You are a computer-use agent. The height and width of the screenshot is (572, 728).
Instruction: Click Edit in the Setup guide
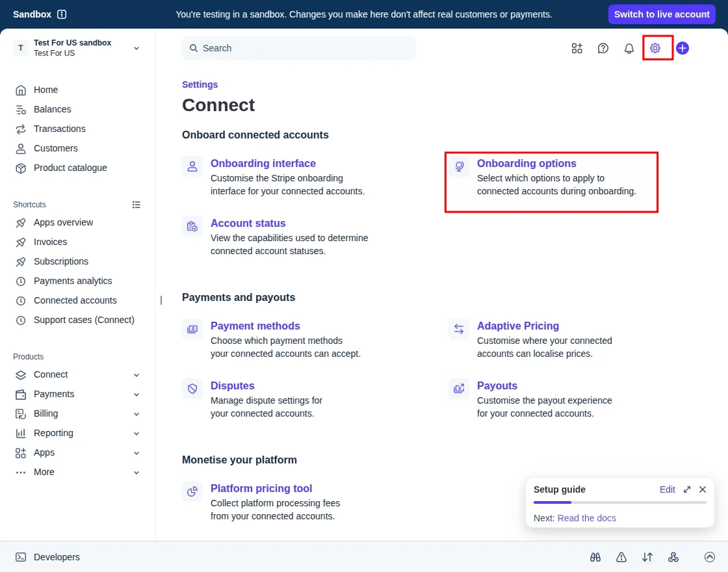pyautogui.click(x=667, y=489)
